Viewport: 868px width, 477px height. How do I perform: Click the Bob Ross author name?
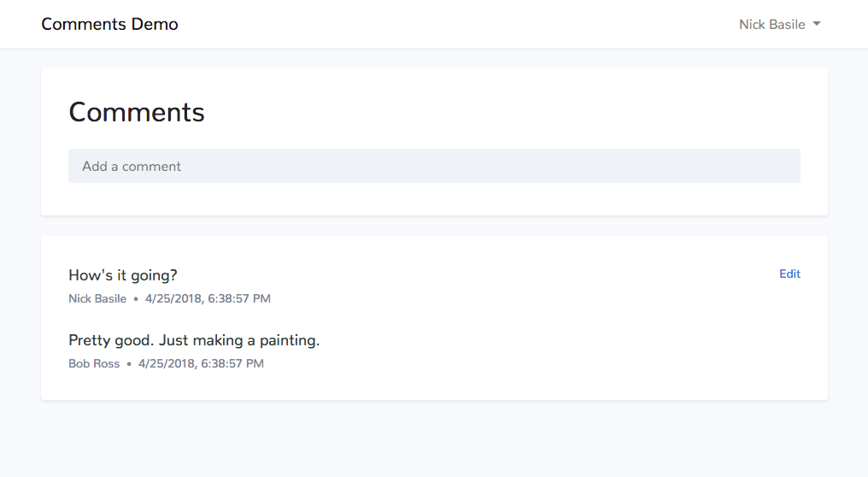tap(94, 363)
